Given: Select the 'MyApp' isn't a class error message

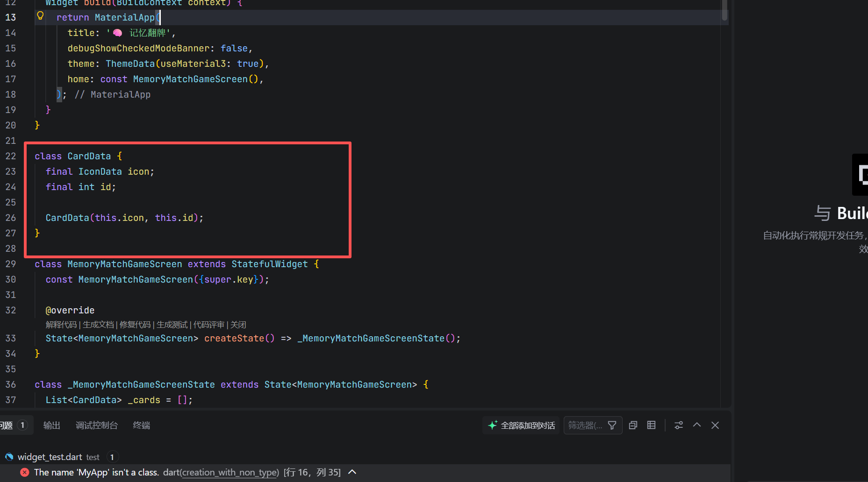Looking at the screenshot, I should (x=96, y=472).
